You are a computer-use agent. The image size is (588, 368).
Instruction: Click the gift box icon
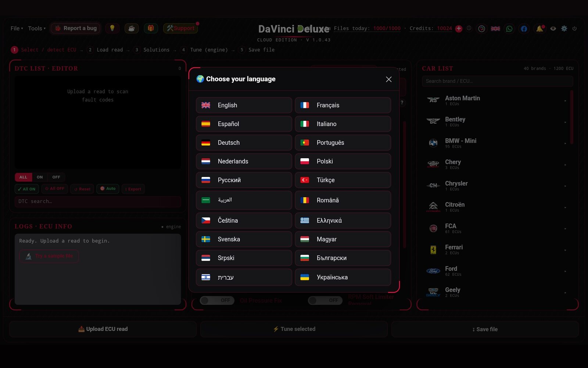[151, 28]
